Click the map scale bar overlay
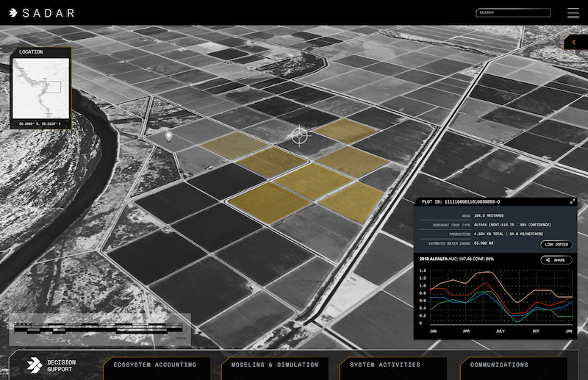588x380 pixels. tap(99, 330)
